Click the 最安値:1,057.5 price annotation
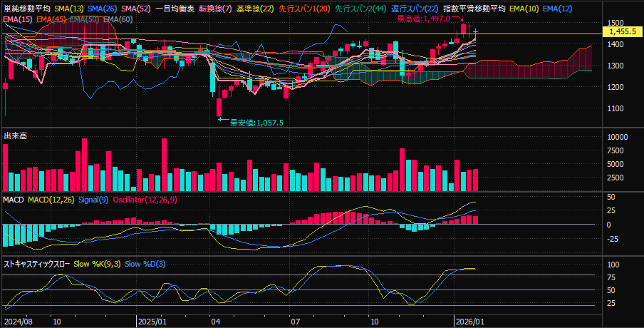 pyautogui.click(x=256, y=123)
